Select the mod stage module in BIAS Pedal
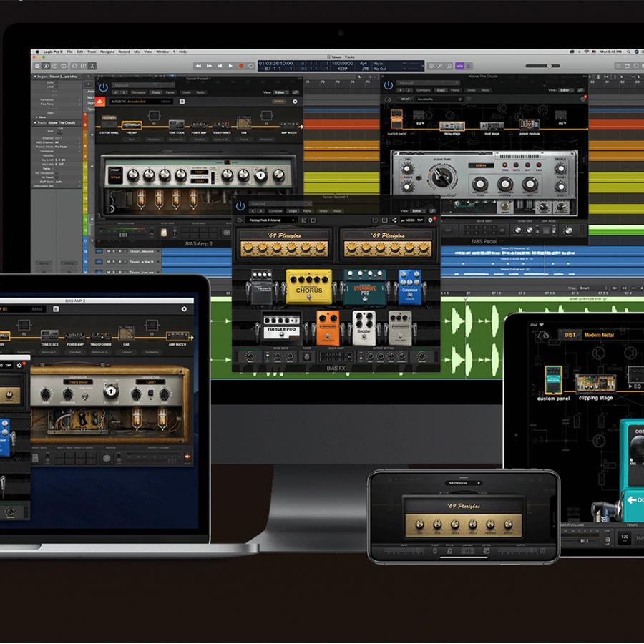The image size is (644, 644). 492,128
